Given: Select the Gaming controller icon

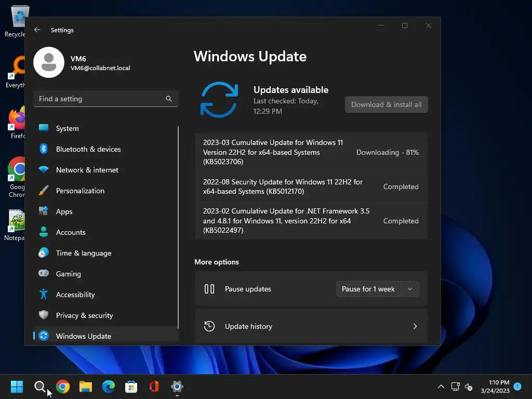Looking at the screenshot, I should (x=44, y=273).
